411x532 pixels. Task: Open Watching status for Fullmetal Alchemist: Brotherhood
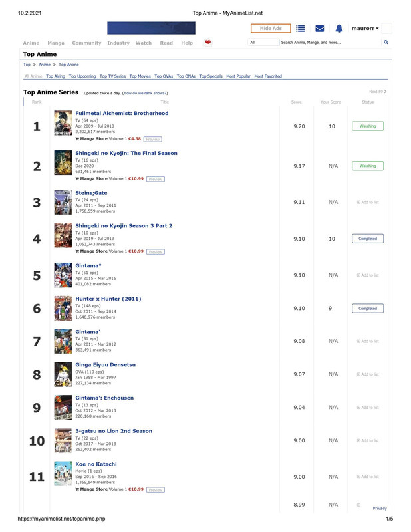click(x=368, y=126)
